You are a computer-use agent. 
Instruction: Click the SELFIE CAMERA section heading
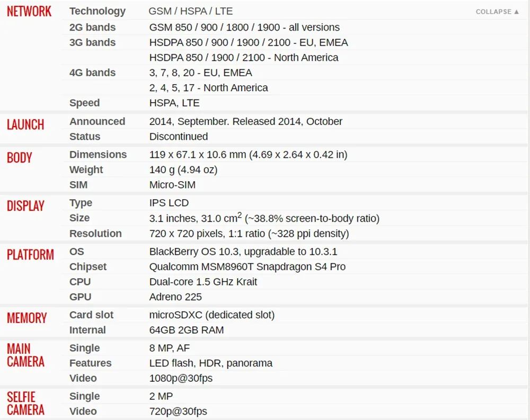[25, 404]
